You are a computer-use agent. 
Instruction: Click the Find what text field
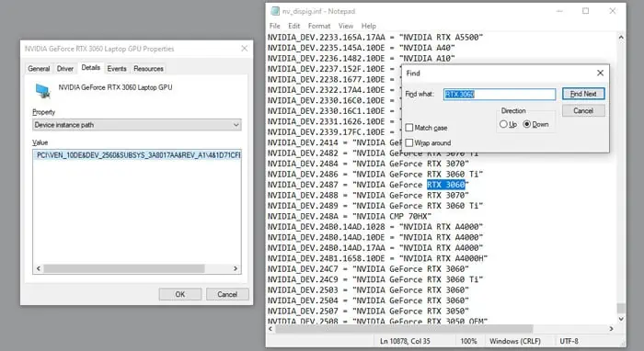point(500,95)
